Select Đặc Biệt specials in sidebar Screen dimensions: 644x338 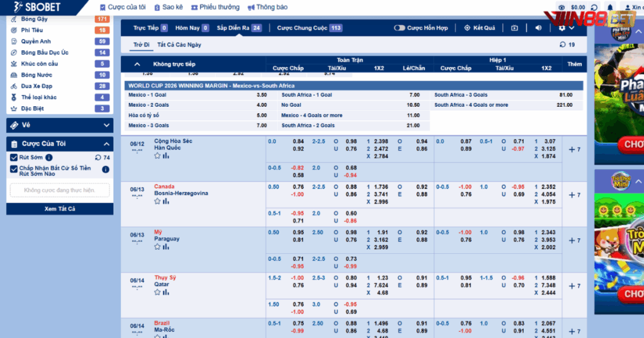60,108
